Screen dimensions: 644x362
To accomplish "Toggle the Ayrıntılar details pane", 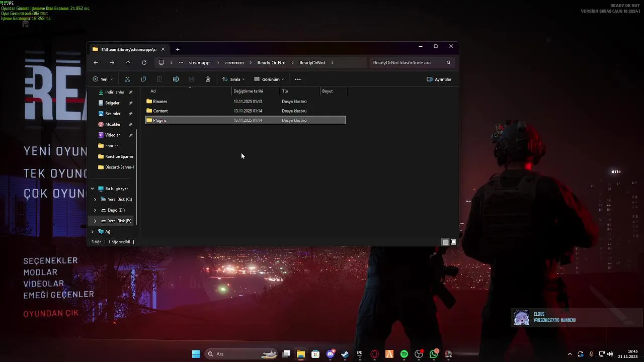I will point(439,79).
